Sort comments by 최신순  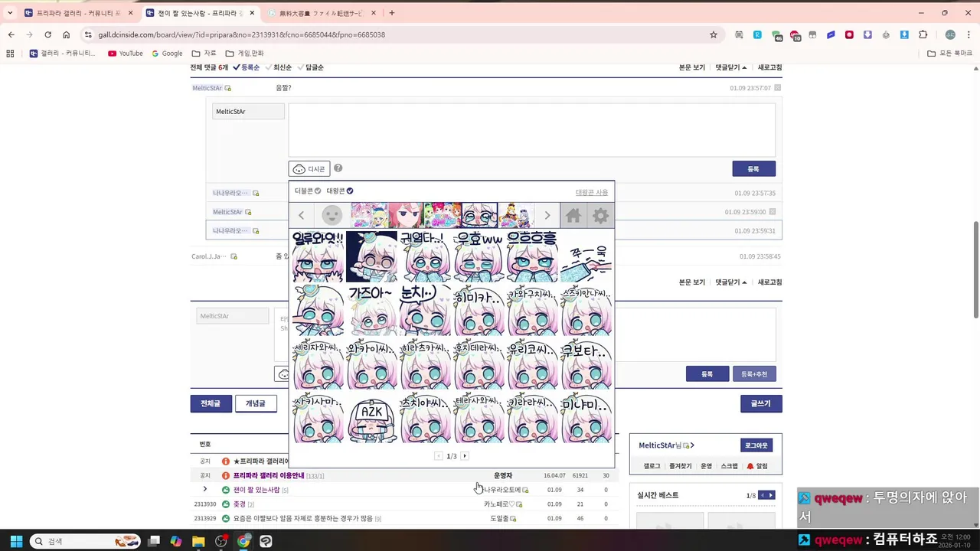coord(278,67)
